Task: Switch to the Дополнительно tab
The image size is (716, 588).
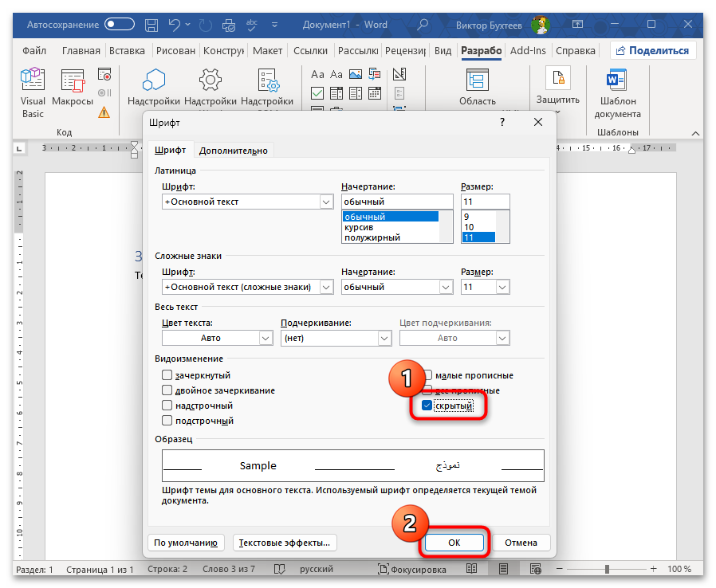Action: click(x=233, y=151)
